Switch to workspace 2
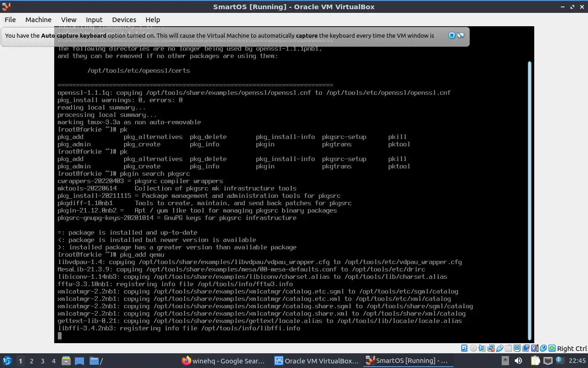The height and width of the screenshot is (368, 588). click(x=31, y=361)
